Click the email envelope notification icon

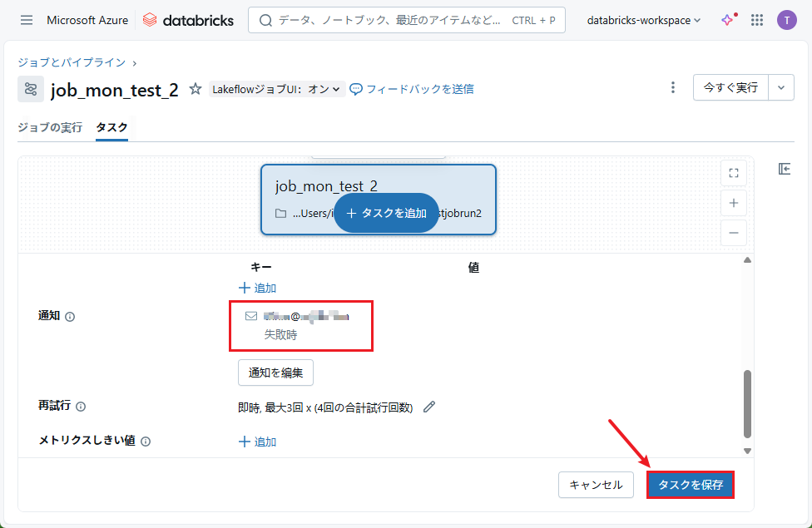[251, 316]
